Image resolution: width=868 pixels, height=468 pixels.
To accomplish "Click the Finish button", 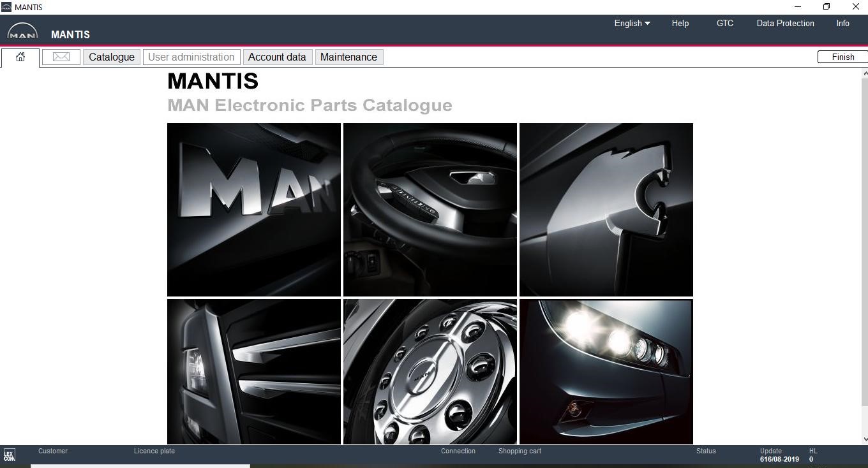I will [x=842, y=57].
